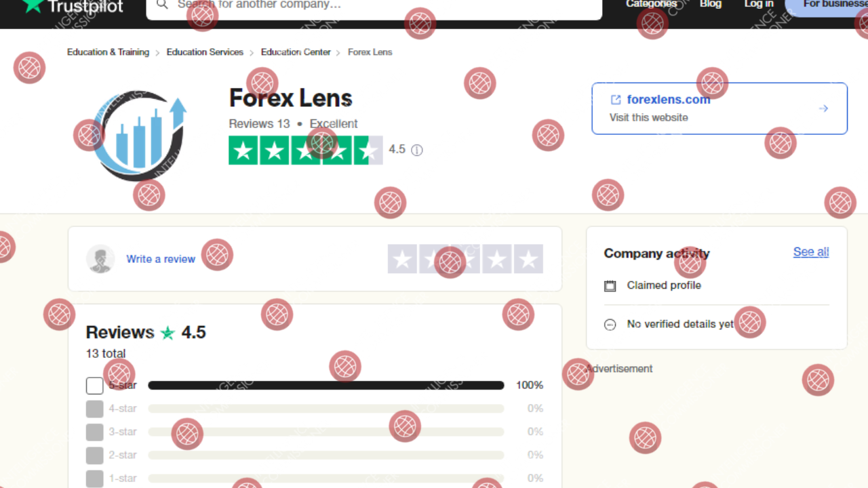Go to Education Services breadcrumb

[x=205, y=52]
